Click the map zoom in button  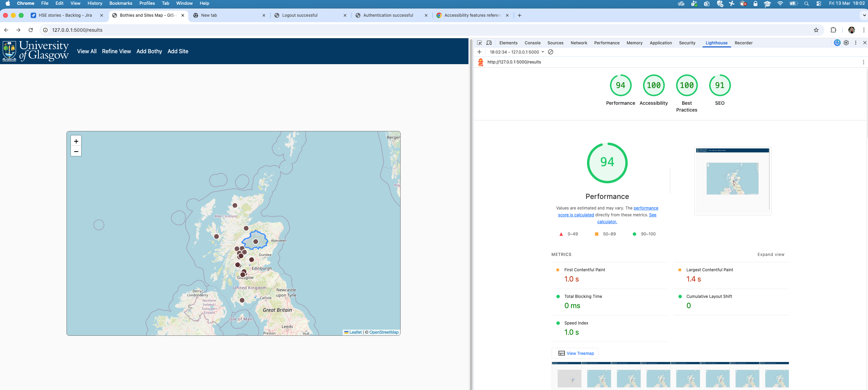76,141
